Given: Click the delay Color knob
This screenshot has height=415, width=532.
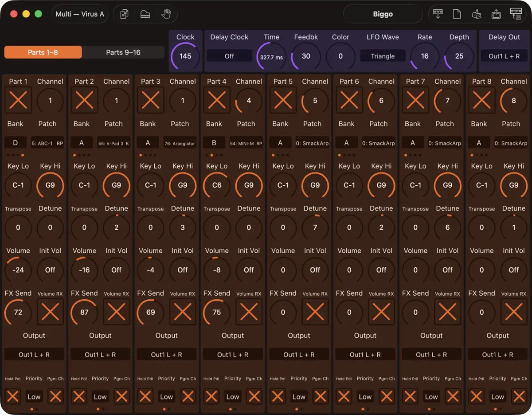Looking at the screenshot, I should click(340, 56).
